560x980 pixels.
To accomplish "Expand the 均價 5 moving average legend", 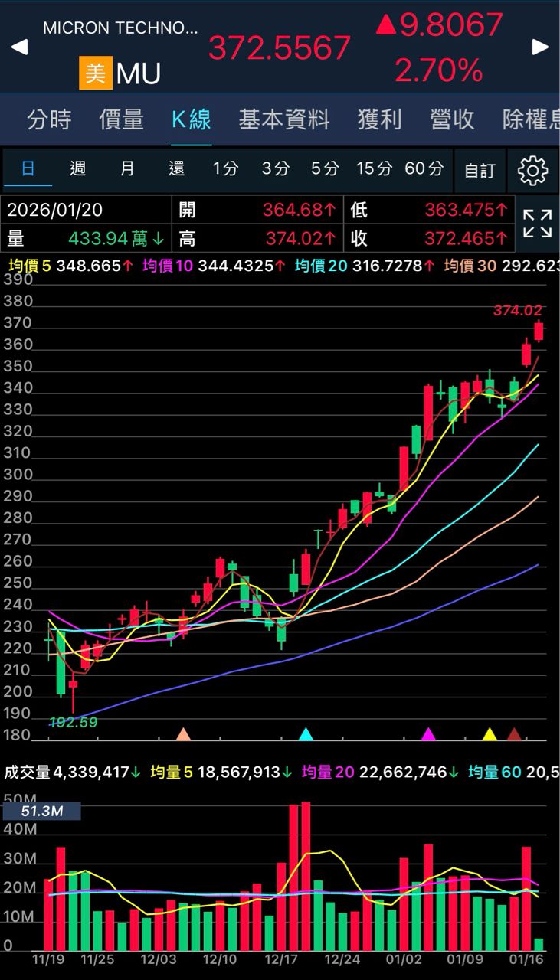I will coord(70,266).
